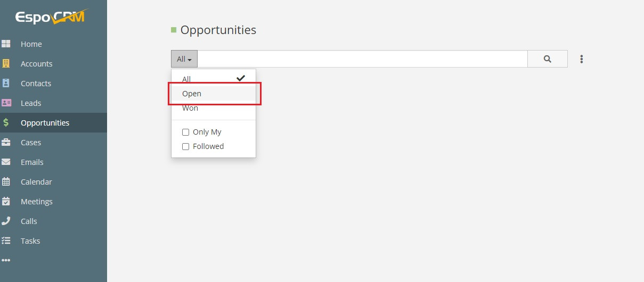Image resolution: width=644 pixels, height=282 pixels.
Task: Select the Open filter option
Action: [192, 94]
